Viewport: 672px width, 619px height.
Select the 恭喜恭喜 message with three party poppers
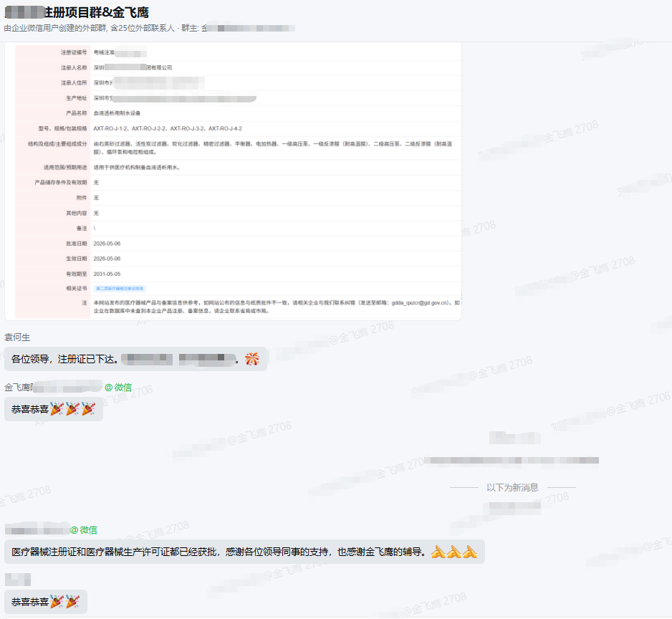(x=54, y=409)
